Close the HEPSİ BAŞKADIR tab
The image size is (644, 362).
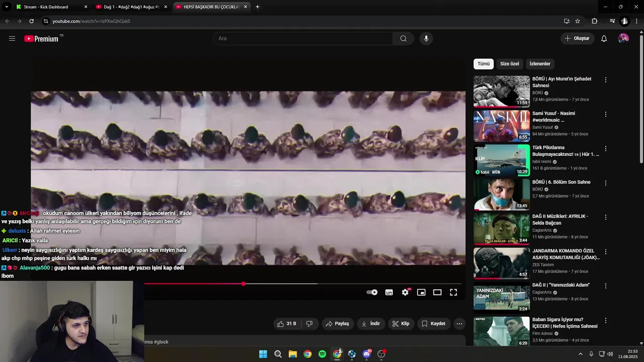point(246,7)
